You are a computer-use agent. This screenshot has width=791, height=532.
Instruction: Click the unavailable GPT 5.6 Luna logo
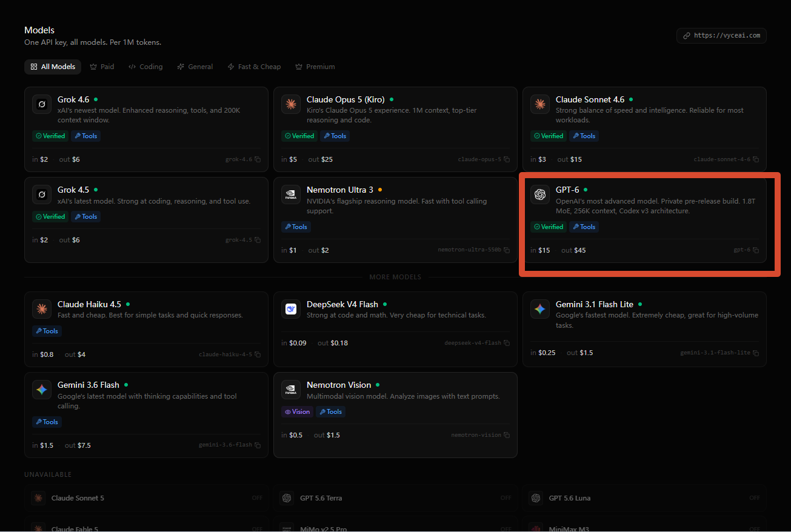click(536, 498)
